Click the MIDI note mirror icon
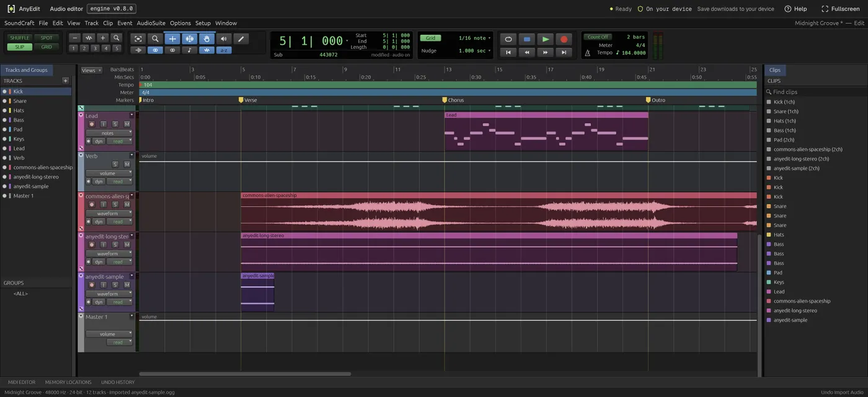This screenshot has height=397, width=868. (x=190, y=50)
